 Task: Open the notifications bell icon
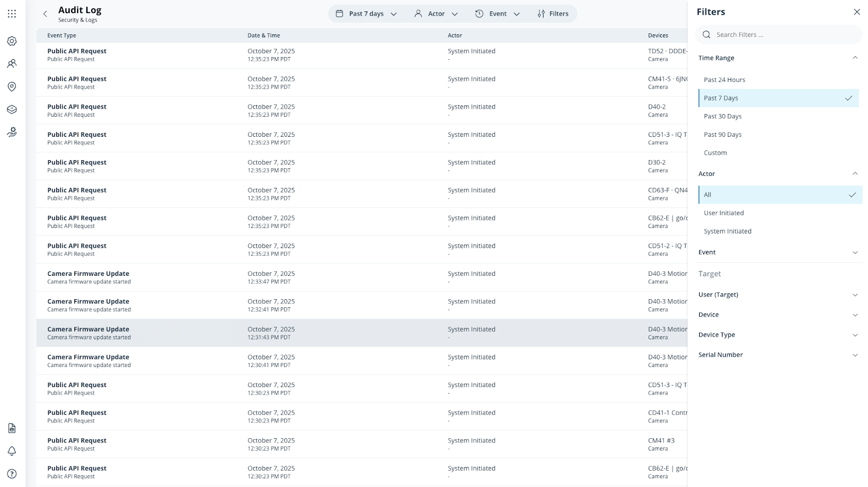pos(12,451)
